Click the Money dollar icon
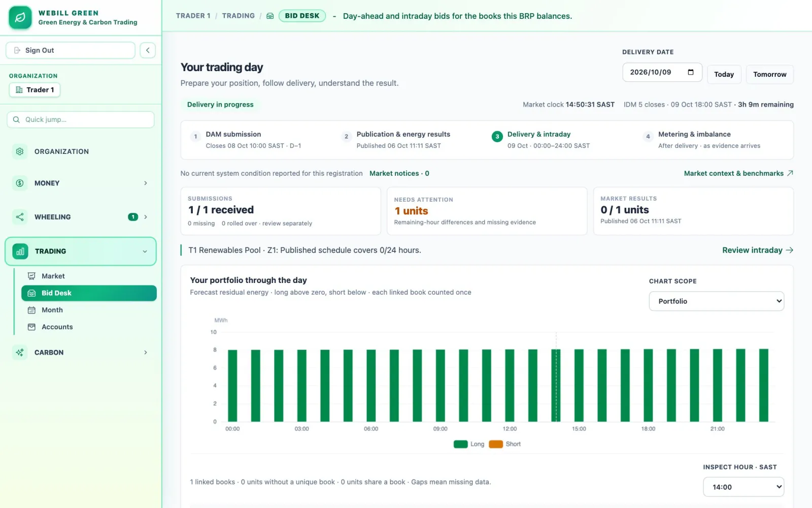812x508 pixels. 20,183
